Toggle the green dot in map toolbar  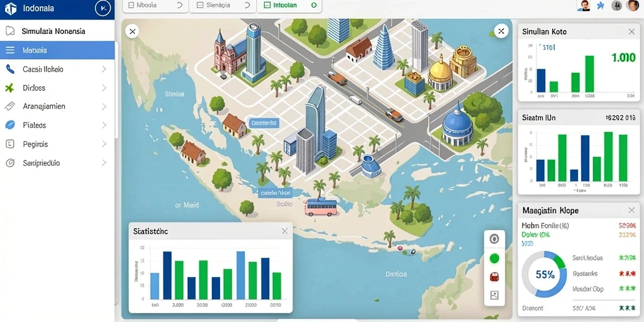494,258
